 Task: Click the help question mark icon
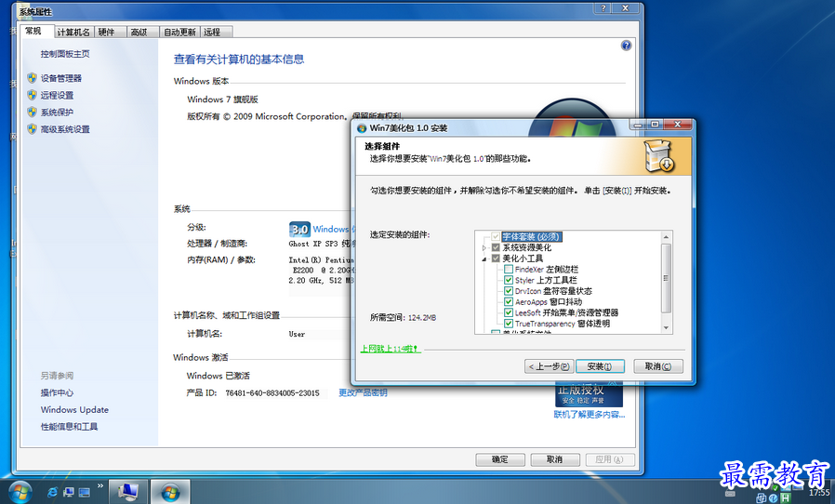pyautogui.click(x=627, y=46)
